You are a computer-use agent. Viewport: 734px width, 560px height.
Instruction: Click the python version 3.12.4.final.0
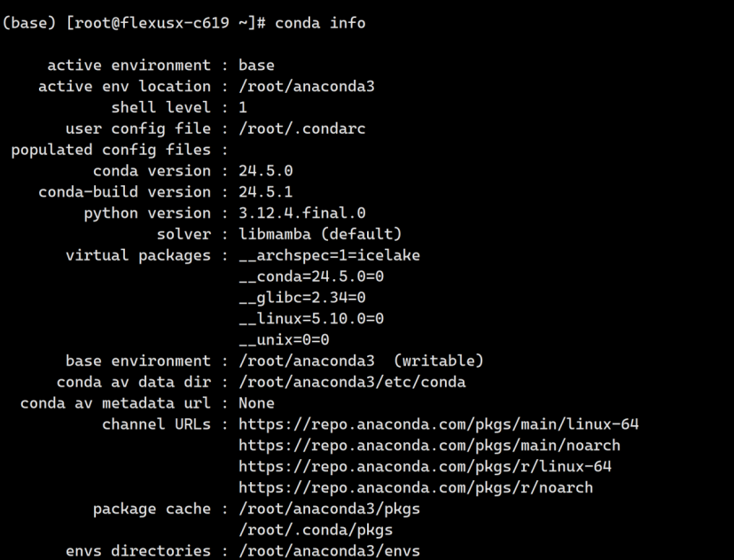point(301,214)
